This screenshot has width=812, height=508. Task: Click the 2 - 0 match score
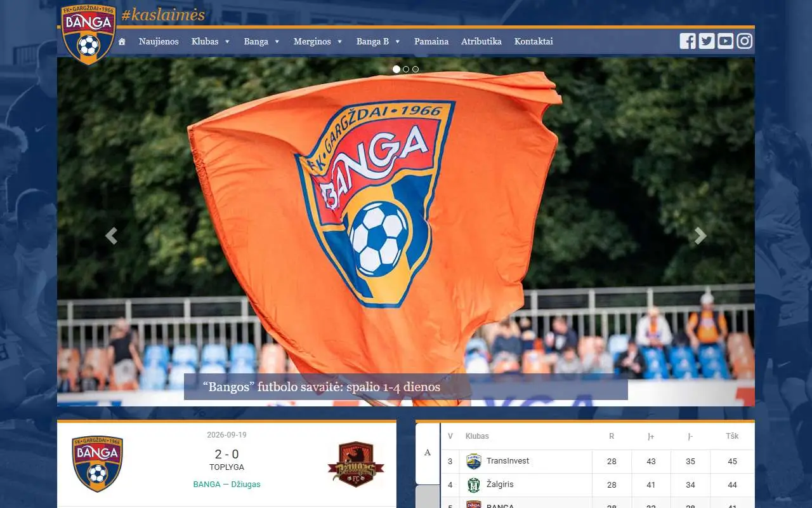(226, 454)
